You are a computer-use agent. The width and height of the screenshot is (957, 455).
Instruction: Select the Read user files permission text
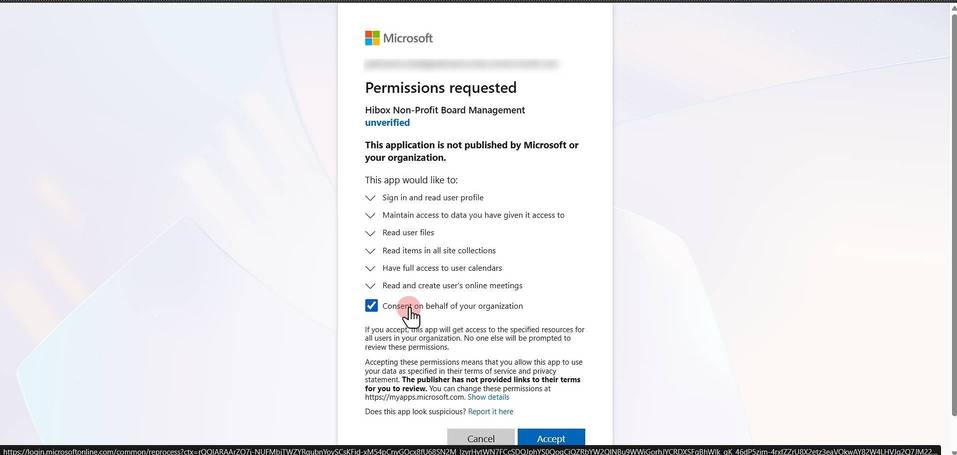click(x=408, y=233)
